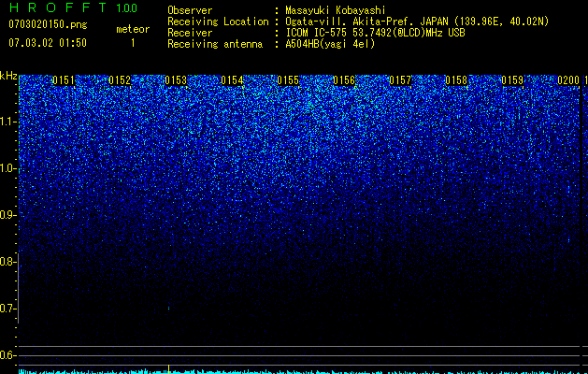This screenshot has height=374, width=588.
Task: Click the 0.7 kHz axis label
Action: click(7, 309)
